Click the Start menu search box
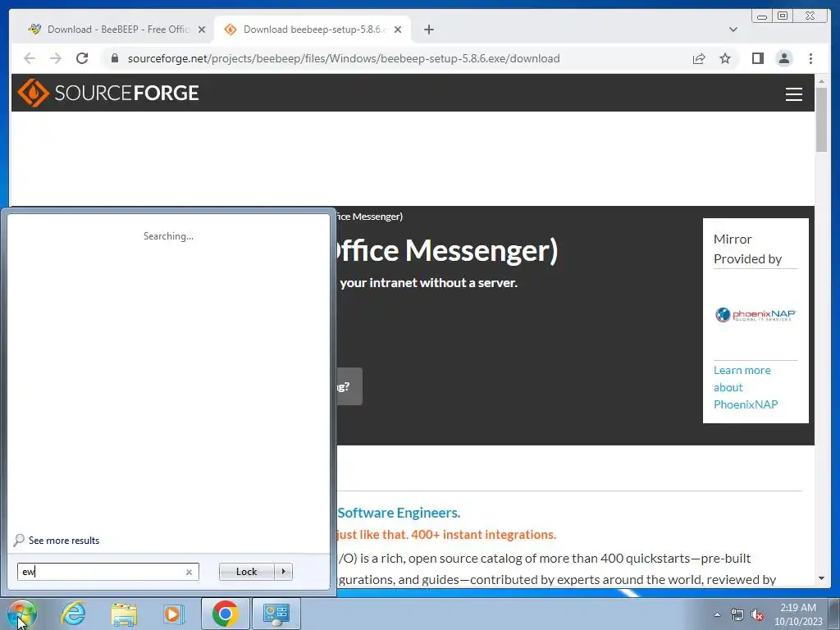 [x=107, y=572]
